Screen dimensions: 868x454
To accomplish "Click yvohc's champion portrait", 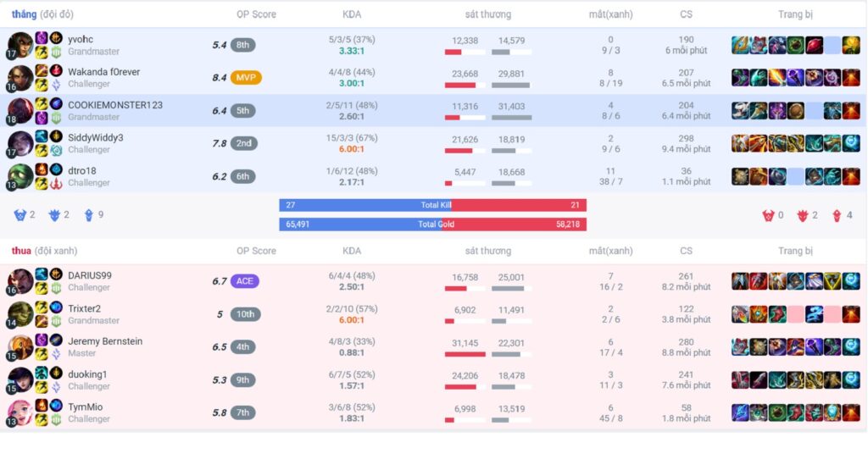I will (19, 45).
